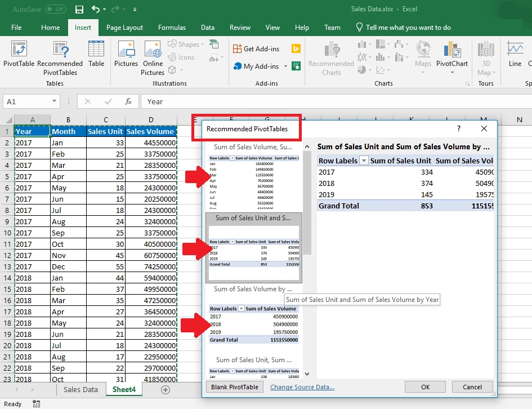Insert a Table from ribbon
Screen dimensions: 532x409
[96, 54]
